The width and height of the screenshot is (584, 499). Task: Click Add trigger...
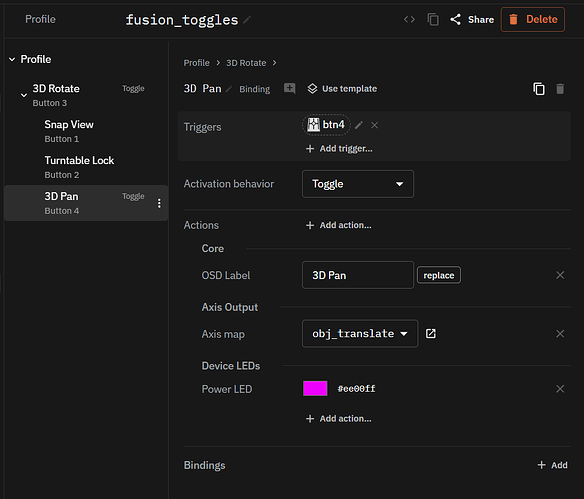[339, 149]
